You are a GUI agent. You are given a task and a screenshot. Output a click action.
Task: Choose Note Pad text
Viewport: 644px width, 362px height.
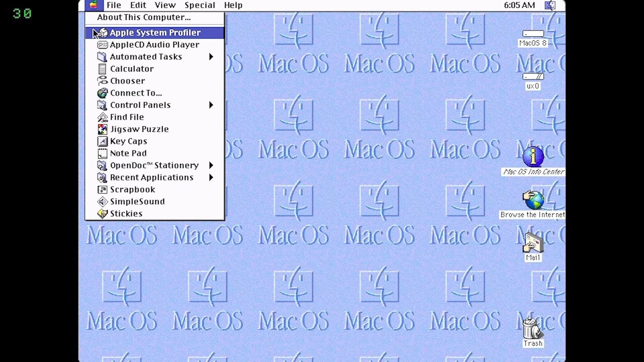[128, 153]
